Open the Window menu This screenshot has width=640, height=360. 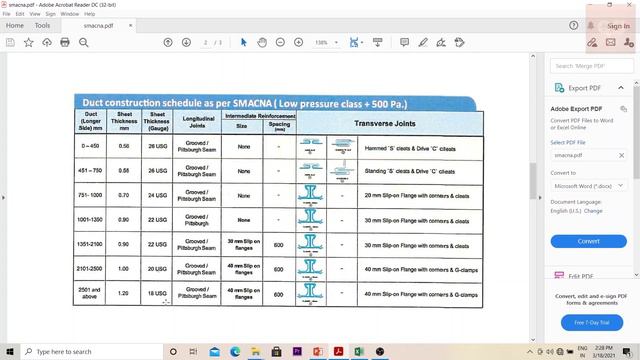[70, 14]
